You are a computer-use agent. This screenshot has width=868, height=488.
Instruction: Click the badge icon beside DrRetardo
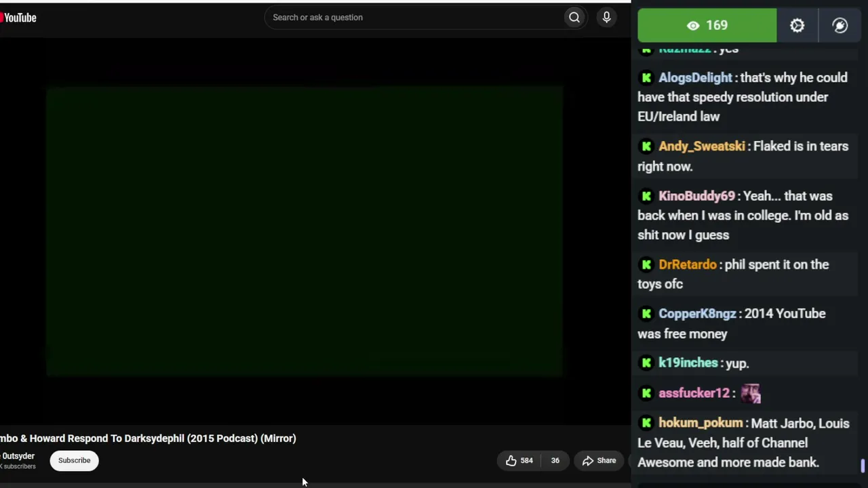coord(646,264)
